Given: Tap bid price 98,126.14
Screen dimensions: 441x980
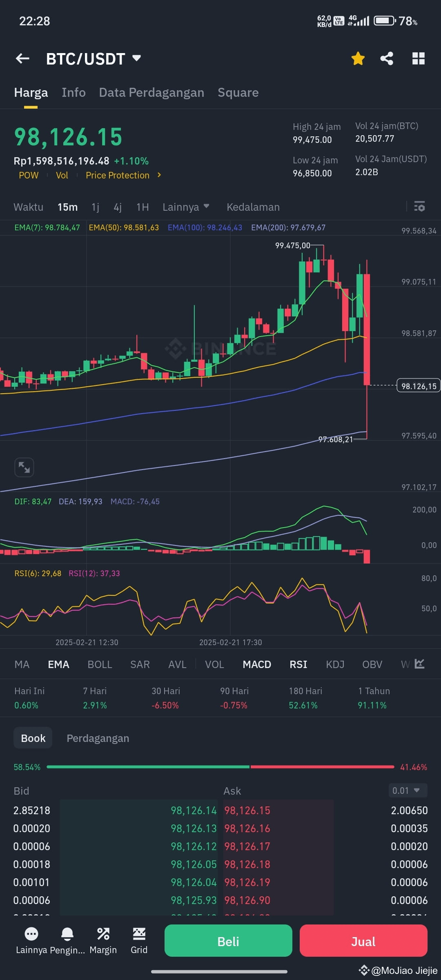Looking at the screenshot, I should (x=194, y=811).
